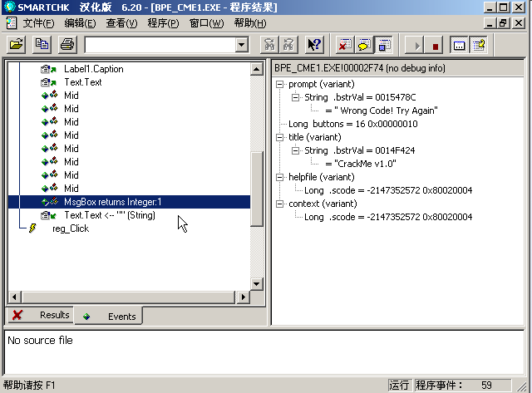Focus the empty toolbar combo box field
The image size is (532, 393).
tap(160, 45)
